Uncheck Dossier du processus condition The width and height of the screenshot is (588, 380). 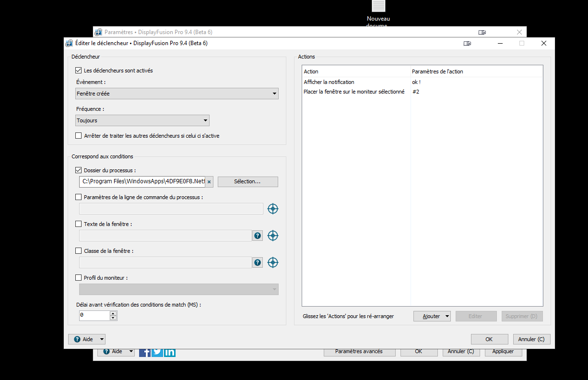pos(79,170)
